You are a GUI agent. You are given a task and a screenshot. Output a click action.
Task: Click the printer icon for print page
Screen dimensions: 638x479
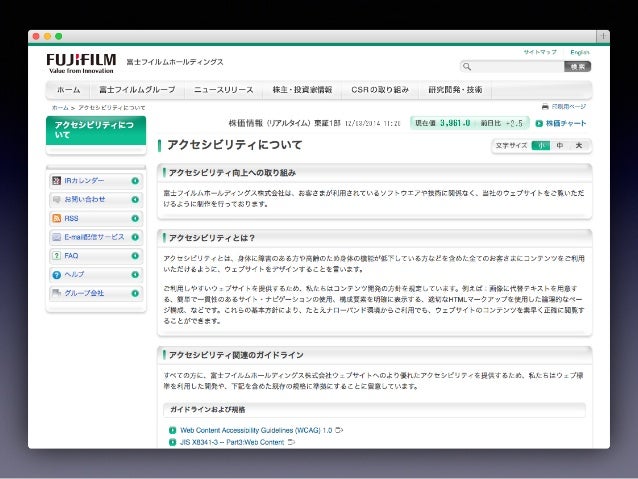[x=545, y=107]
